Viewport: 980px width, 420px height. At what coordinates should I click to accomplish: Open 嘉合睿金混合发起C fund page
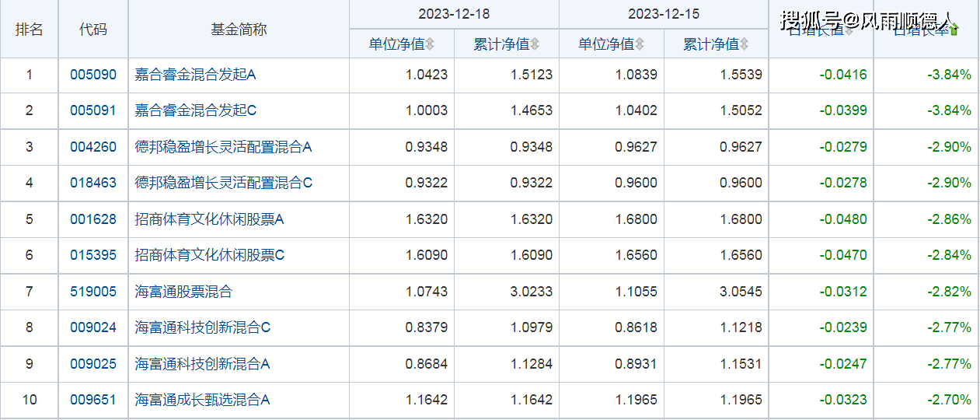click(196, 110)
